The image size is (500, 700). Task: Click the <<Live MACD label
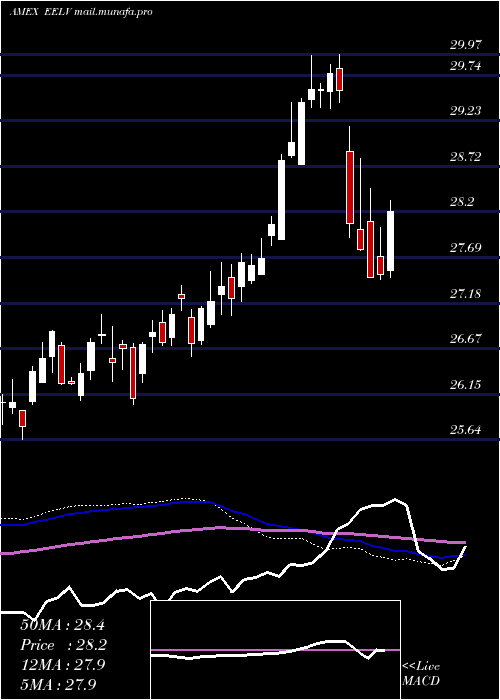pos(421,674)
